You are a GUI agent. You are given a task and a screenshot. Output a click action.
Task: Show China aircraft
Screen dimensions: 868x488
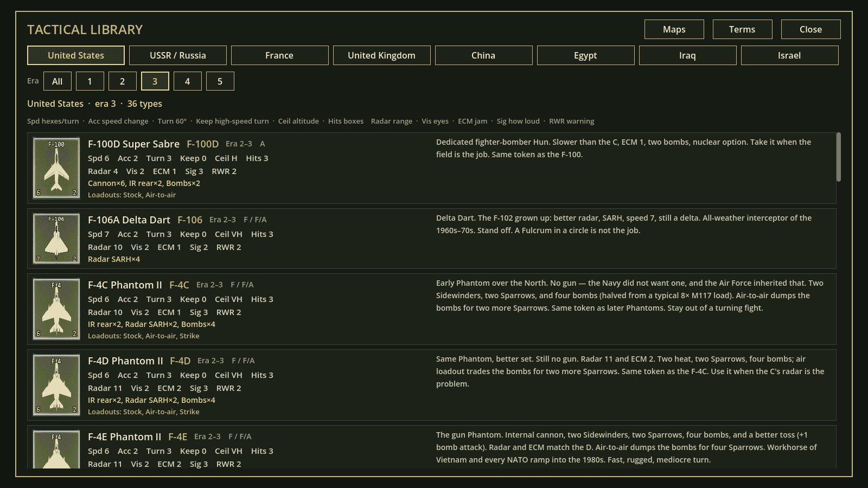[484, 55]
